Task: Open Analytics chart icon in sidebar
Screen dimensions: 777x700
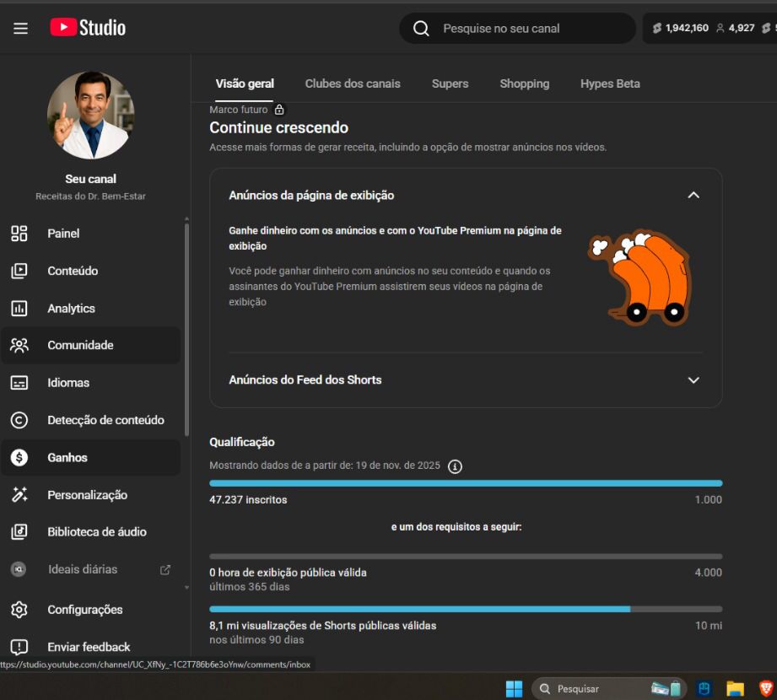Action: point(19,309)
